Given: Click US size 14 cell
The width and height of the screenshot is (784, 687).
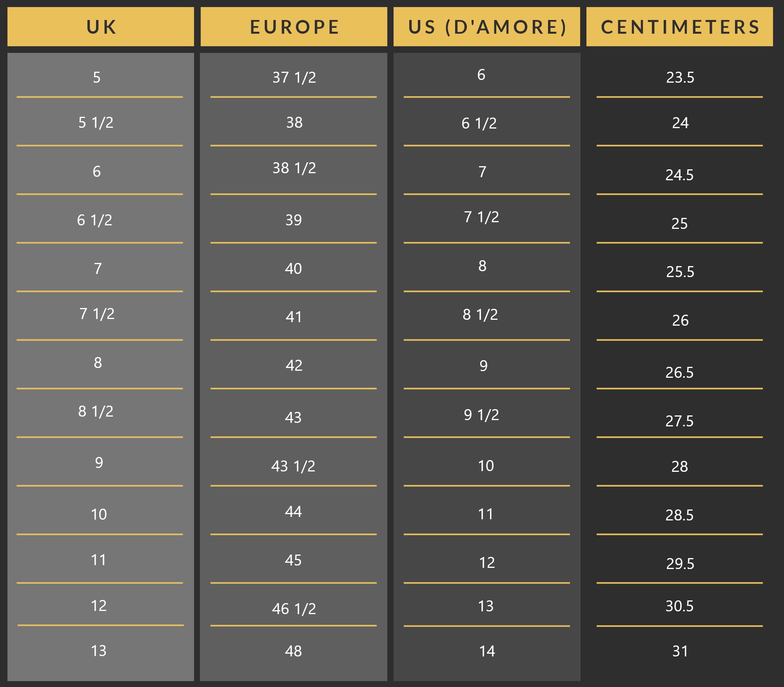Looking at the screenshot, I should click(487, 651).
